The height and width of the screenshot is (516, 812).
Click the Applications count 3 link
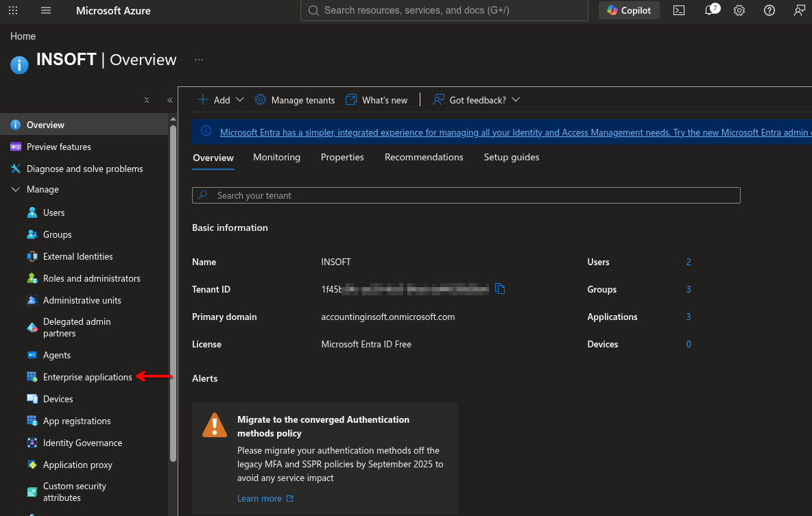tap(689, 317)
